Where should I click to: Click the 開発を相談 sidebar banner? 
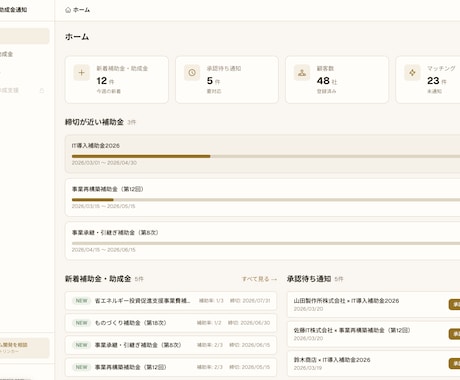[24, 348]
